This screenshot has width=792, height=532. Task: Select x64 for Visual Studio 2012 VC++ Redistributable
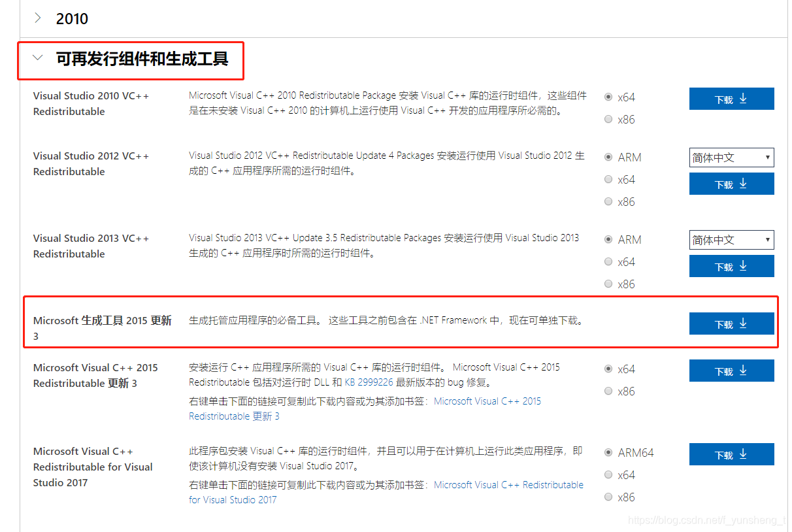coord(608,179)
